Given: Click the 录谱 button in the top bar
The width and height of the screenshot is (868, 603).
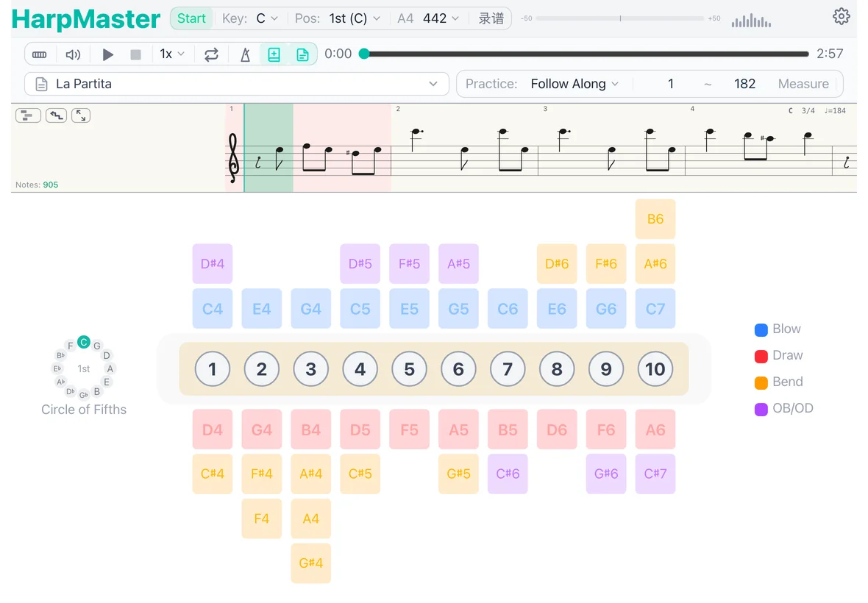Looking at the screenshot, I should (491, 18).
